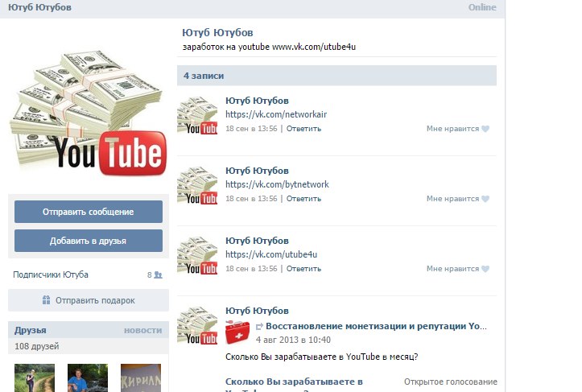The height and width of the screenshot is (392, 582).
Task: Open author name Ютуб Ютубов on the networkair post
Action: 257,101
